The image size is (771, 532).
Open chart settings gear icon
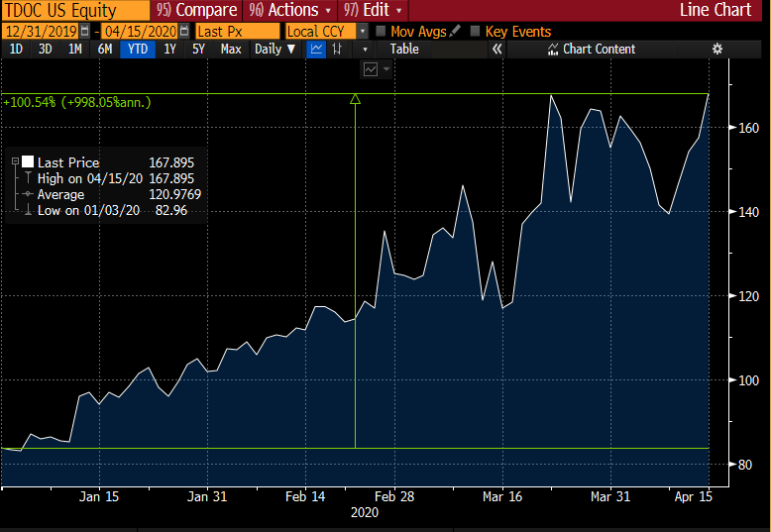coord(717,49)
